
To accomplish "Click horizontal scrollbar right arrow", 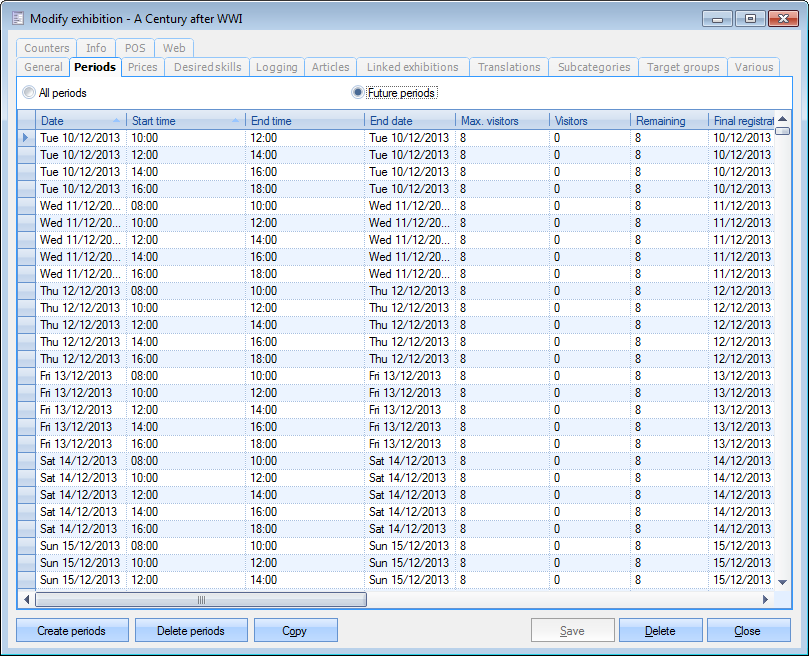I will (x=766, y=600).
